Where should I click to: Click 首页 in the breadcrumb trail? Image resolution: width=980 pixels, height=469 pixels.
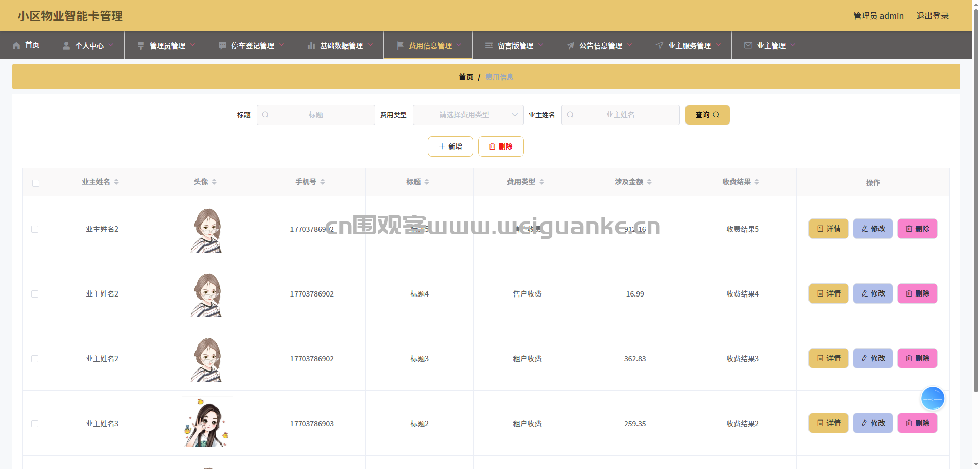point(465,77)
